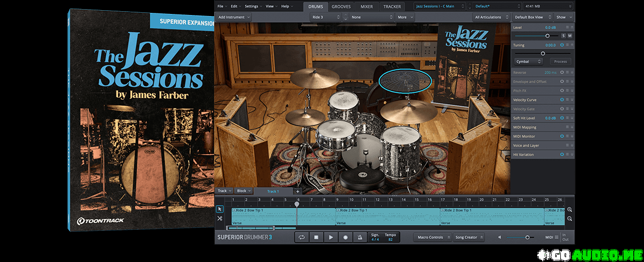Toggle Tuning power button

(x=562, y=45)
